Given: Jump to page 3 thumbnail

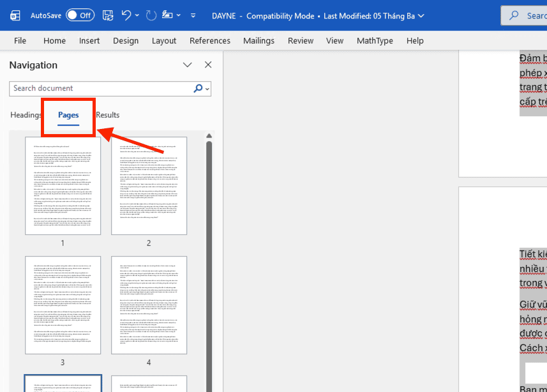Looking at the screenshot, I should [63, 305].
